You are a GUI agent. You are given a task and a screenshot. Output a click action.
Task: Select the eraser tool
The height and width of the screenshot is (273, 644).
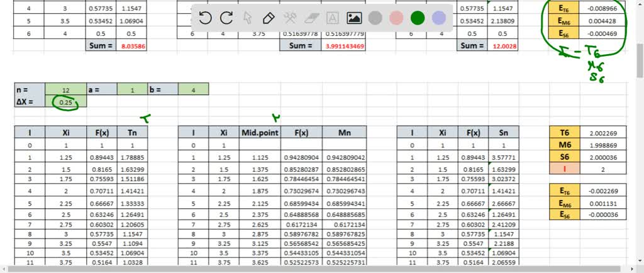point(311,18)
